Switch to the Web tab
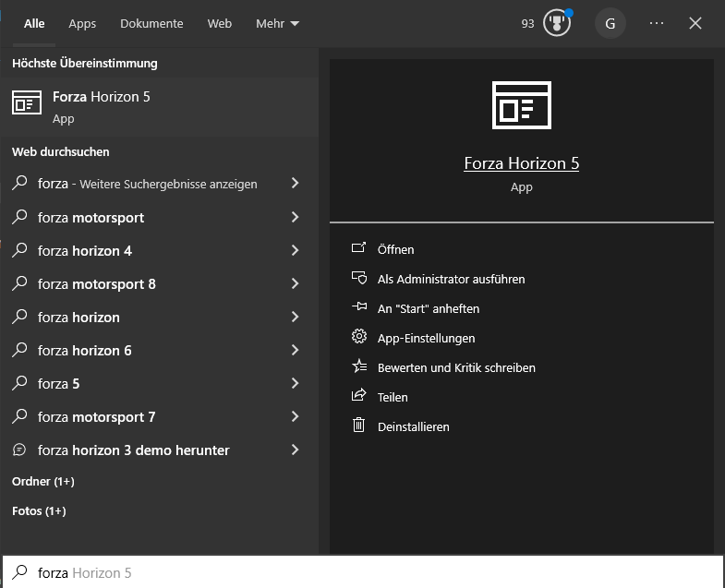The image size is (725, 588). click(220, 23)
